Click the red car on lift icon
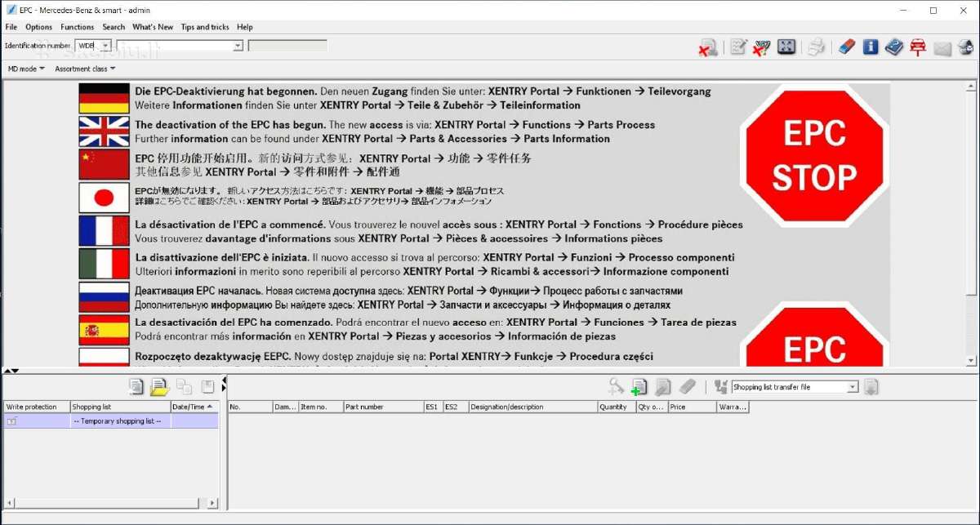The image size is (980, 525). coord(918,47)
